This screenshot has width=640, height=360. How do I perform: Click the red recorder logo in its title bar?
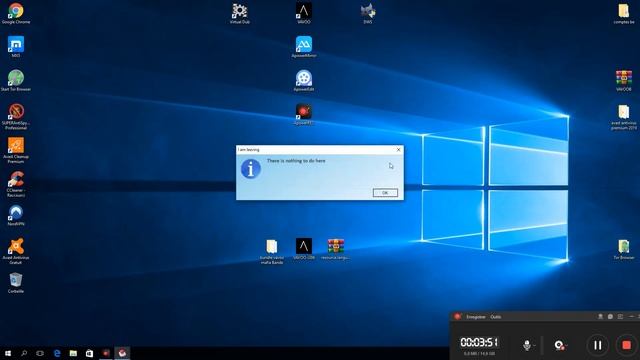pyautogui.click(x=458, y=317)
